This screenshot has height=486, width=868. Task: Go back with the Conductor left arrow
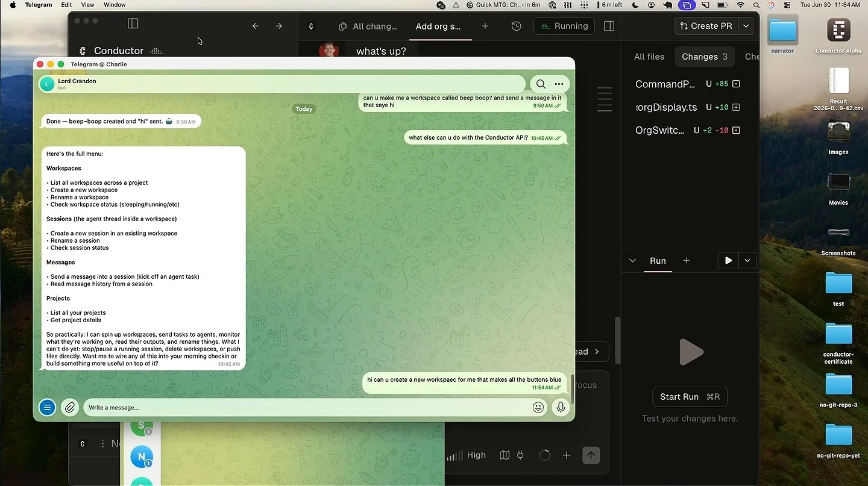(255, 26)
